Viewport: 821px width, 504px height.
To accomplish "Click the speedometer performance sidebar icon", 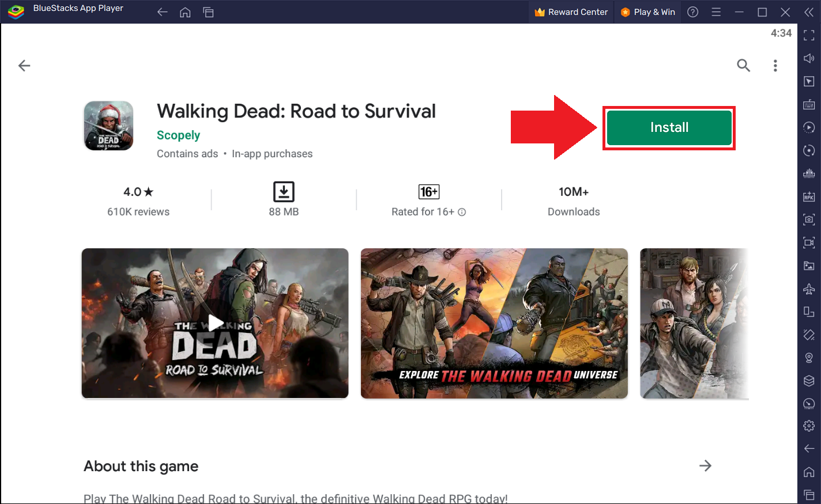I will [809, 404].
